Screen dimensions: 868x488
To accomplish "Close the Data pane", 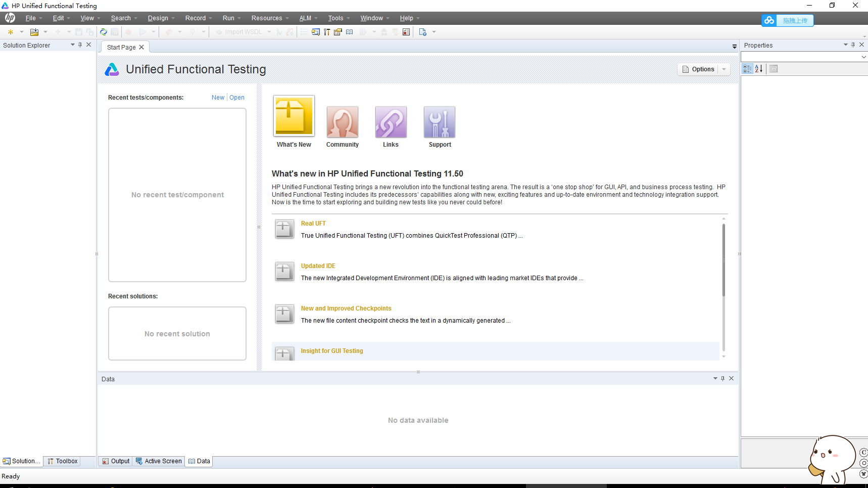I will pyautogui.click(x=731, y=378).
